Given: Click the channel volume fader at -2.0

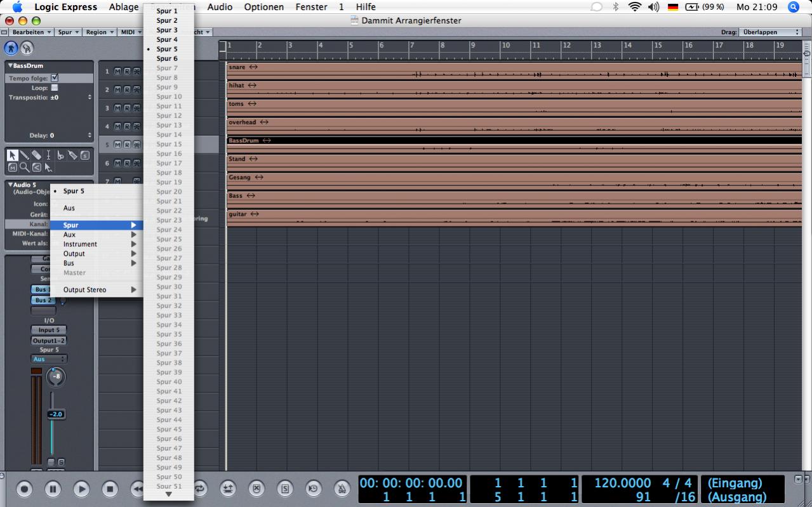Looking at the screenshot, I should [55, 414].
